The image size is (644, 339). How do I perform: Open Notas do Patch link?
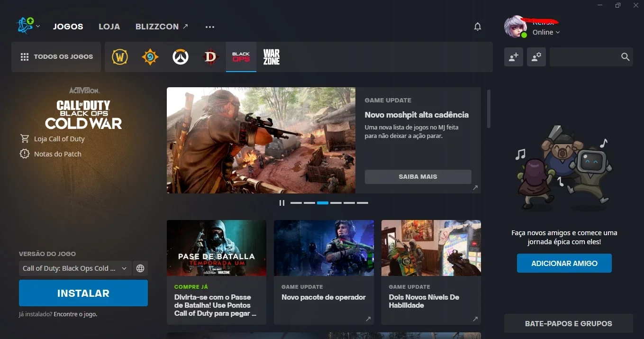[58, 154]
